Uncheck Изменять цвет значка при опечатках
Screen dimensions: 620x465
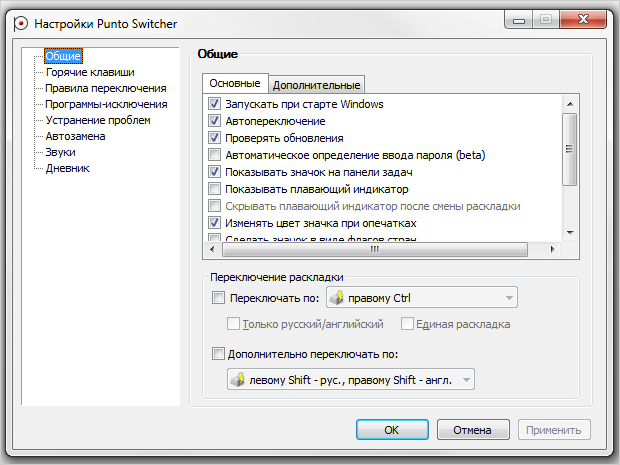(214, 223)
